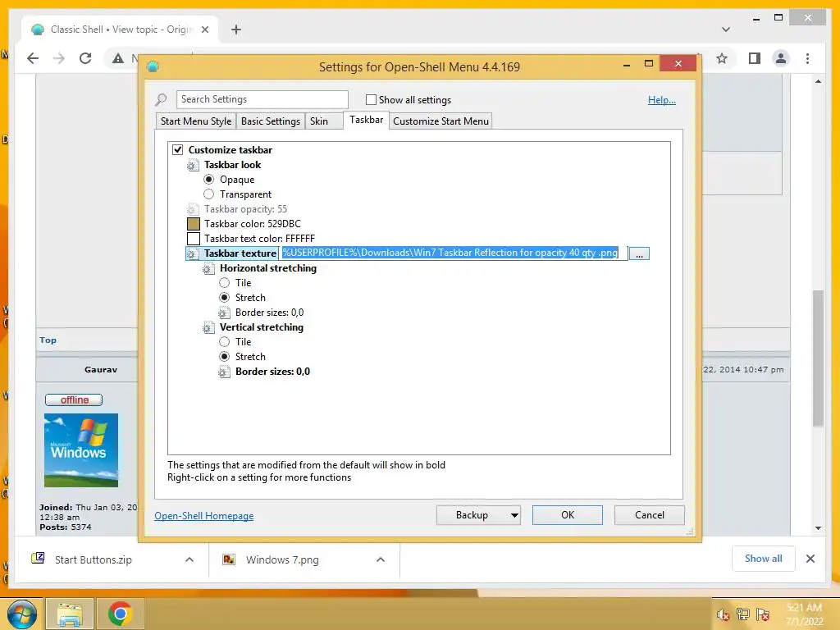Click the gear icon beside Horizontal stretching's Border sizes
This screenshot has width=840, height=630.
224,313
